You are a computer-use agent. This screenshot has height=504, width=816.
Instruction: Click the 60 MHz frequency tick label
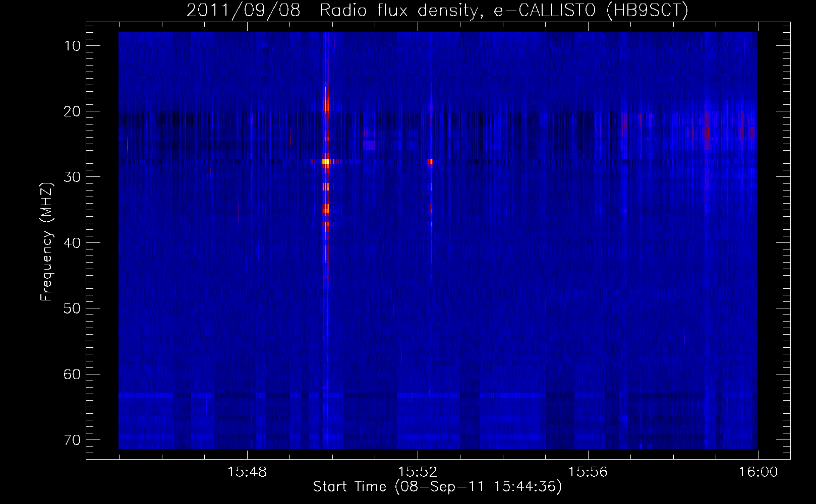[72, 374]
